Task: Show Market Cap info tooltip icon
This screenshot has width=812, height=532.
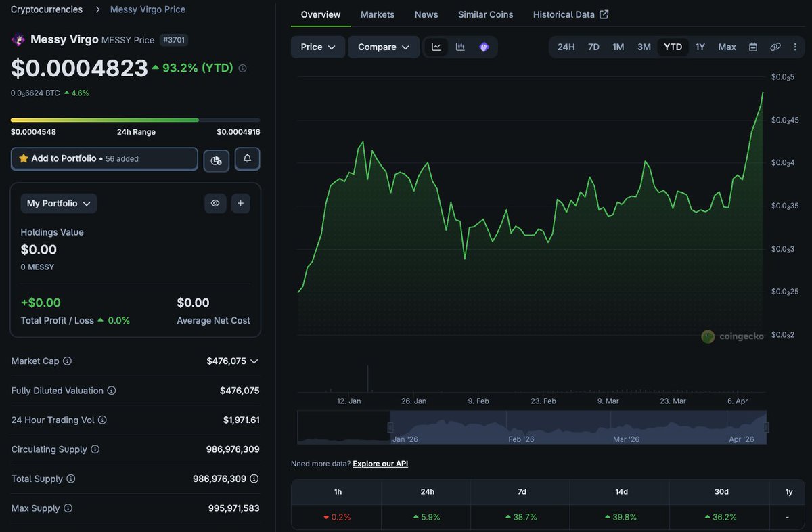Action: [67, 361]
